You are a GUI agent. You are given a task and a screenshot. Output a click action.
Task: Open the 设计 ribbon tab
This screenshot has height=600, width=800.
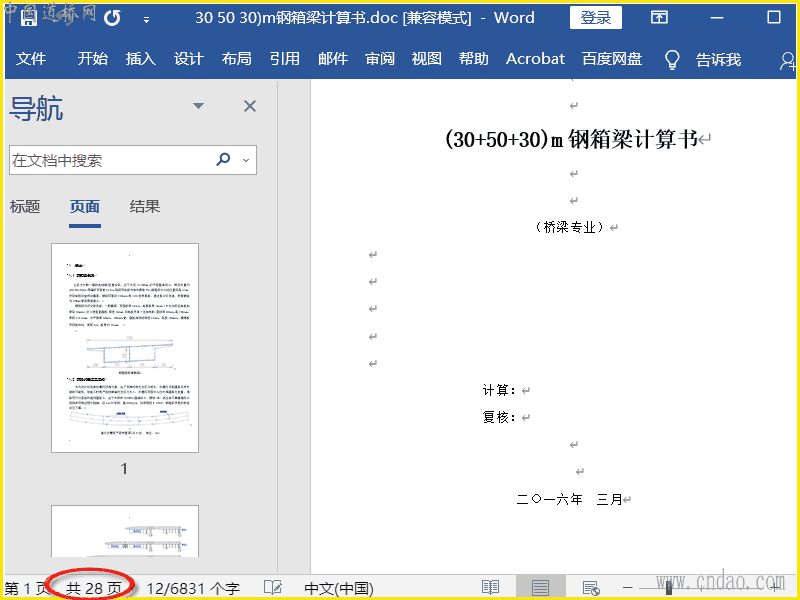pyautogui.click(x=188, y=59)
